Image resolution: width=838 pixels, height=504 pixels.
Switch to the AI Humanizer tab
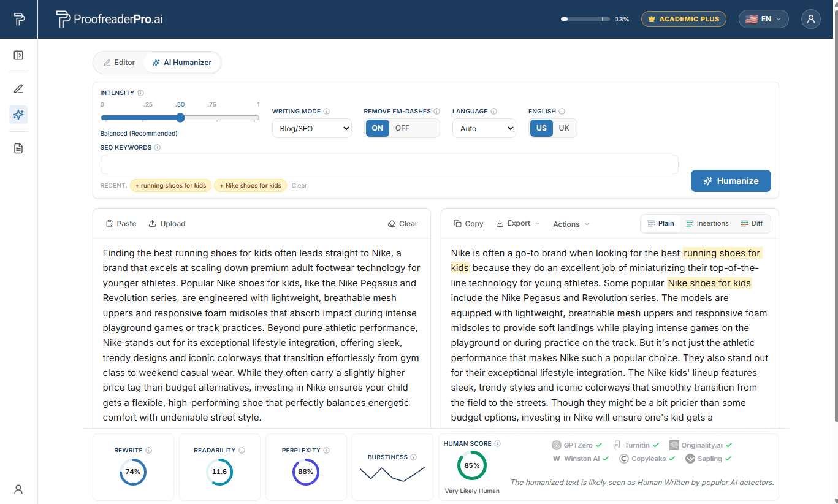[x=182, y=63]
